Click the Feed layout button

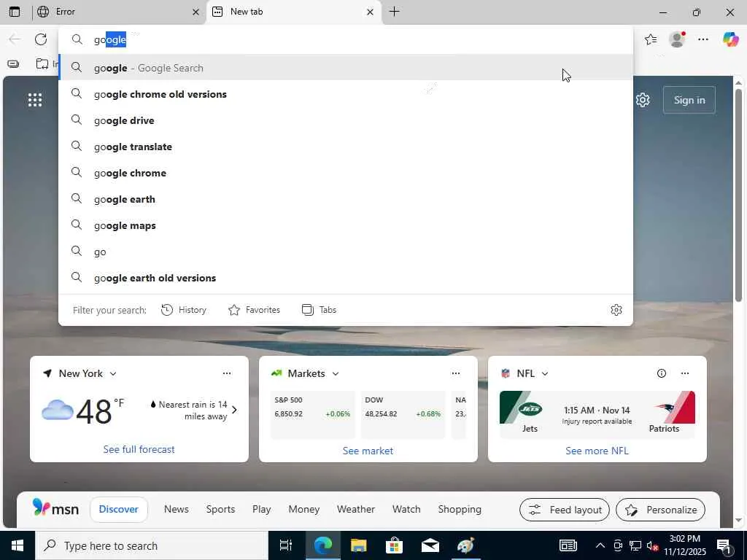coord(565,510)
